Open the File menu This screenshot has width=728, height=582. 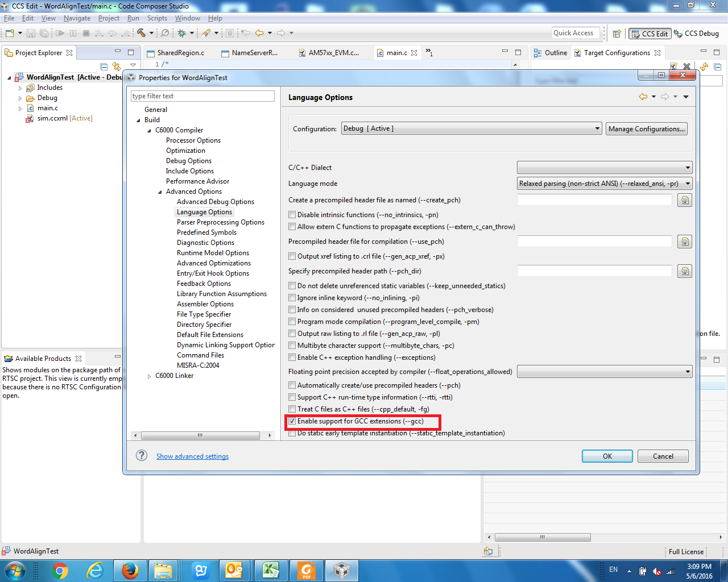click(9, 18)
